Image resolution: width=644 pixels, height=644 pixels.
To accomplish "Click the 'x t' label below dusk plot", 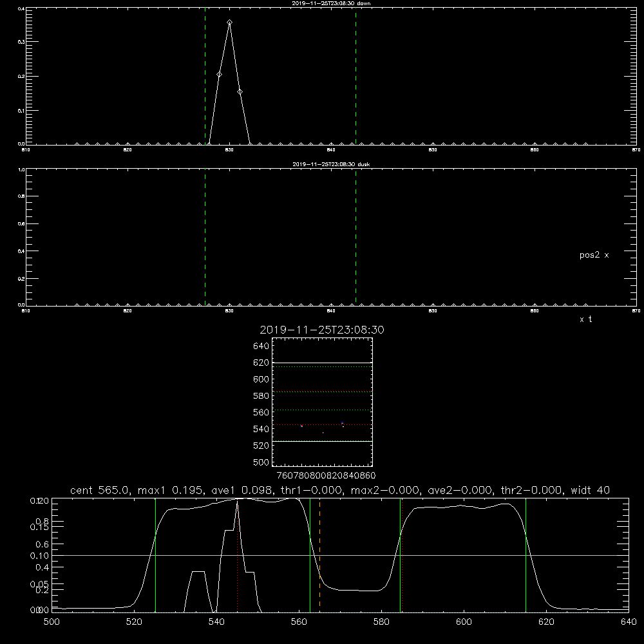I will pos(585,319).
